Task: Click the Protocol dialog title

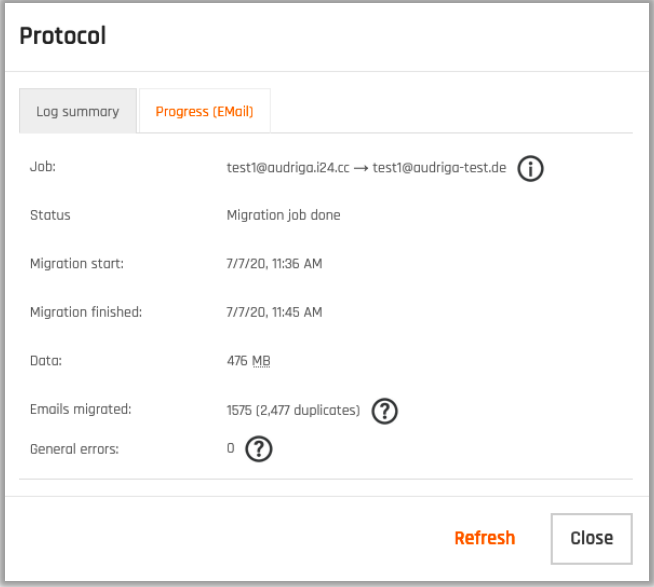Action: click(x=63, y=36)
